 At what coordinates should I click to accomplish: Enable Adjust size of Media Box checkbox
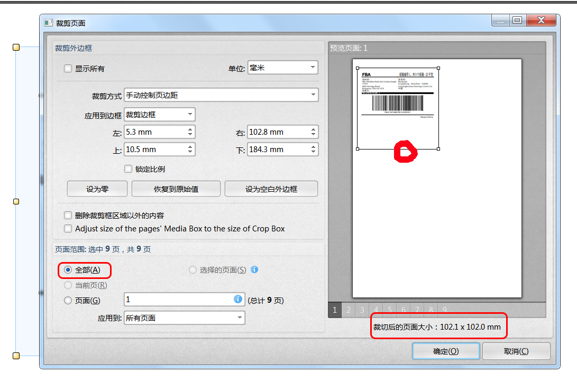click(x=68, y=228)
